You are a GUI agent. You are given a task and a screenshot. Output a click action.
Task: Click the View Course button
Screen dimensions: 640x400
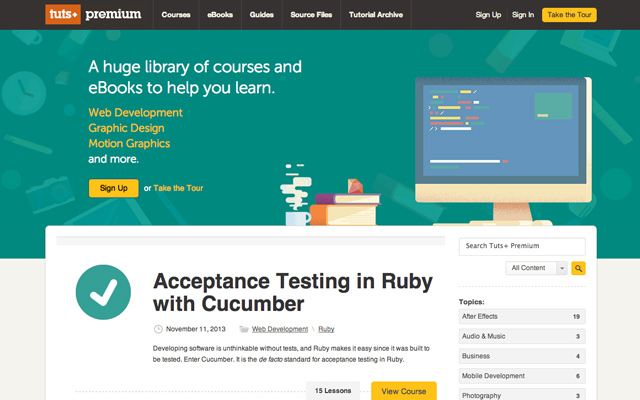pos(404,391)
